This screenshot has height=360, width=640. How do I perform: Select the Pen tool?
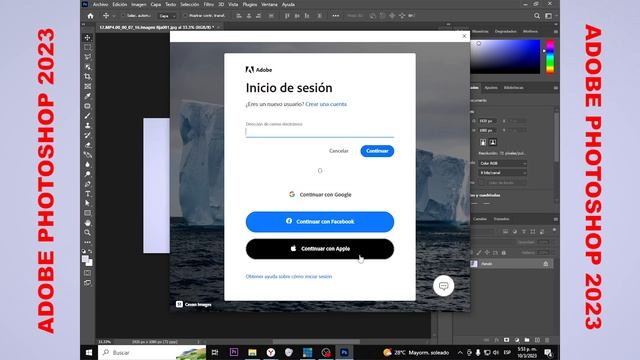(87, 184)
